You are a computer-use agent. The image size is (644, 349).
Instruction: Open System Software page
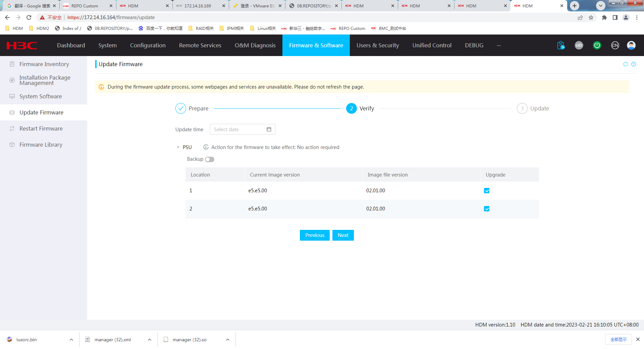pos(44,96)
